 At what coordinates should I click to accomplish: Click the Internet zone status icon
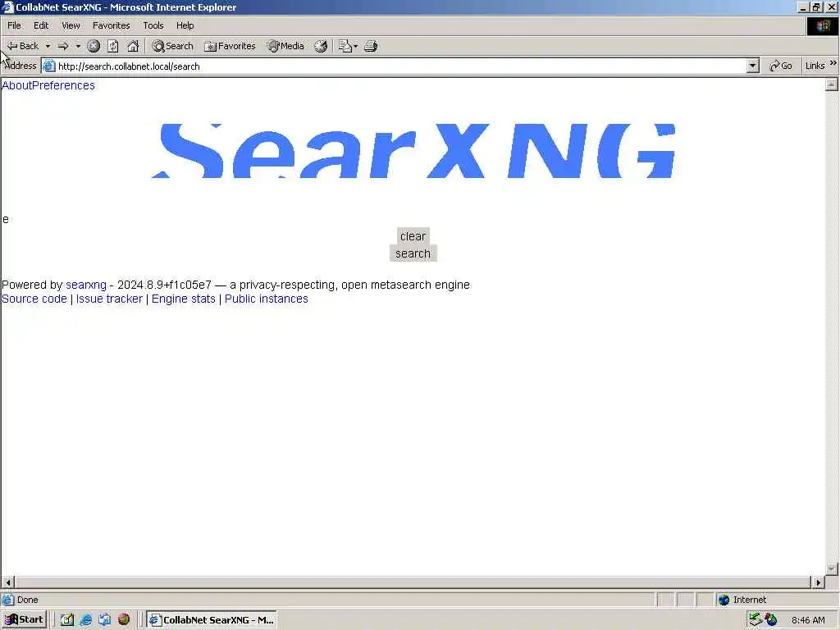(x=724, y=600)
